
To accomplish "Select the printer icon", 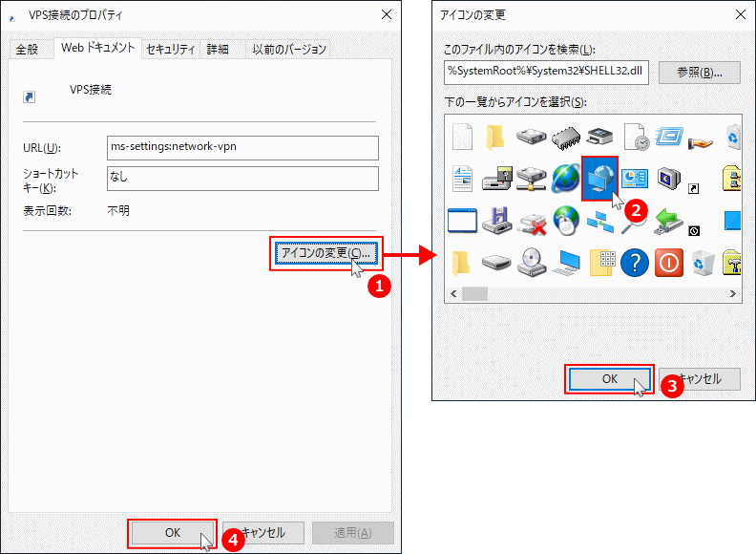I will (599, 137).
